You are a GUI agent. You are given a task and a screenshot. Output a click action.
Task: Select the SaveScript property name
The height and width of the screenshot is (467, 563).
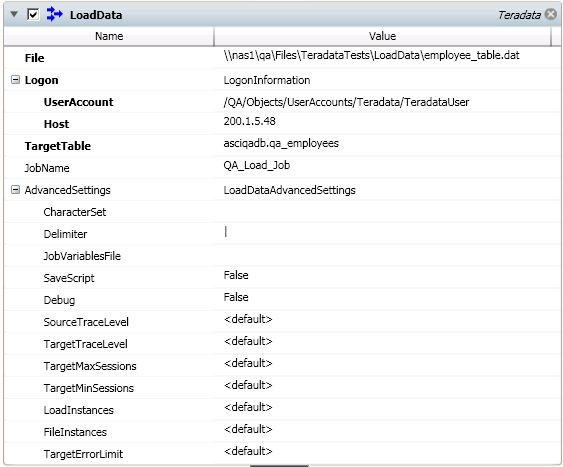69,278
